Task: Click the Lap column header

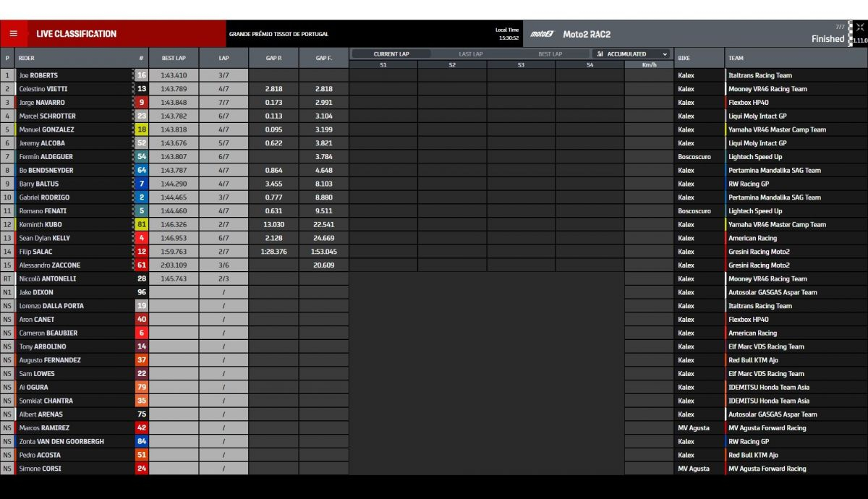Action: (224, 58)
